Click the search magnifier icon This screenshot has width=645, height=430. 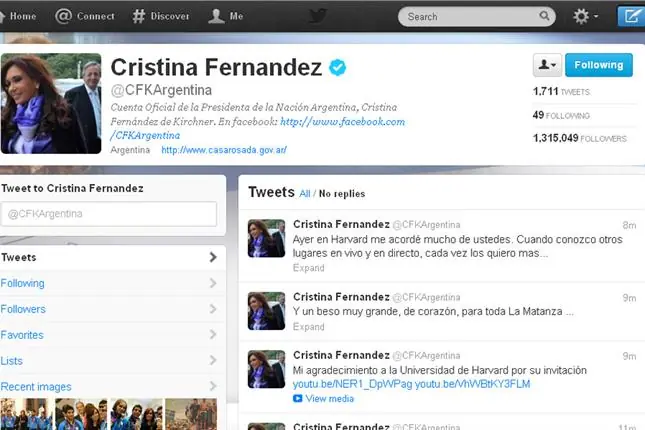click(544, 16)
